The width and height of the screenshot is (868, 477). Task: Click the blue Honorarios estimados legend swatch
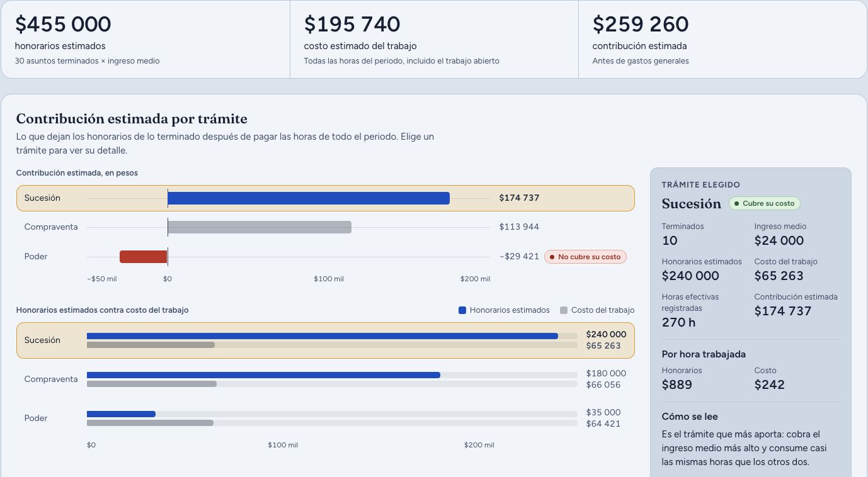click(462, 310)
